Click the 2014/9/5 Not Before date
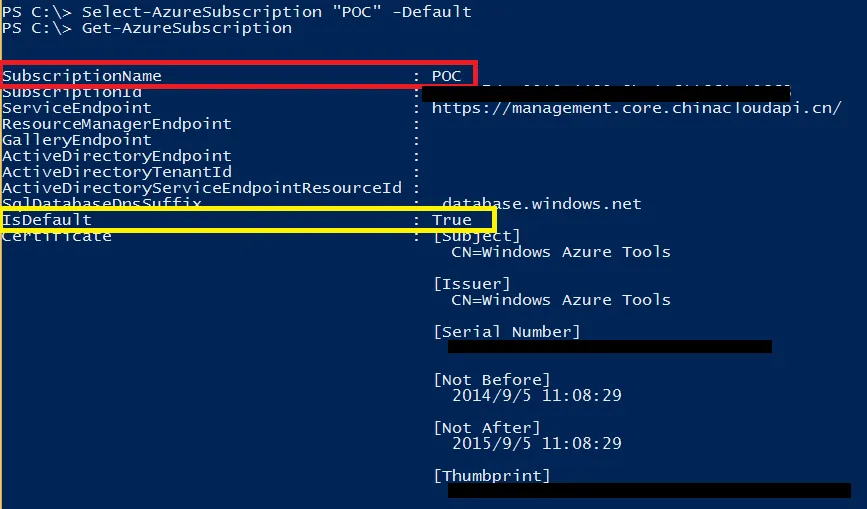Screen dimensions: 867x509 click(x=537, y=396)
